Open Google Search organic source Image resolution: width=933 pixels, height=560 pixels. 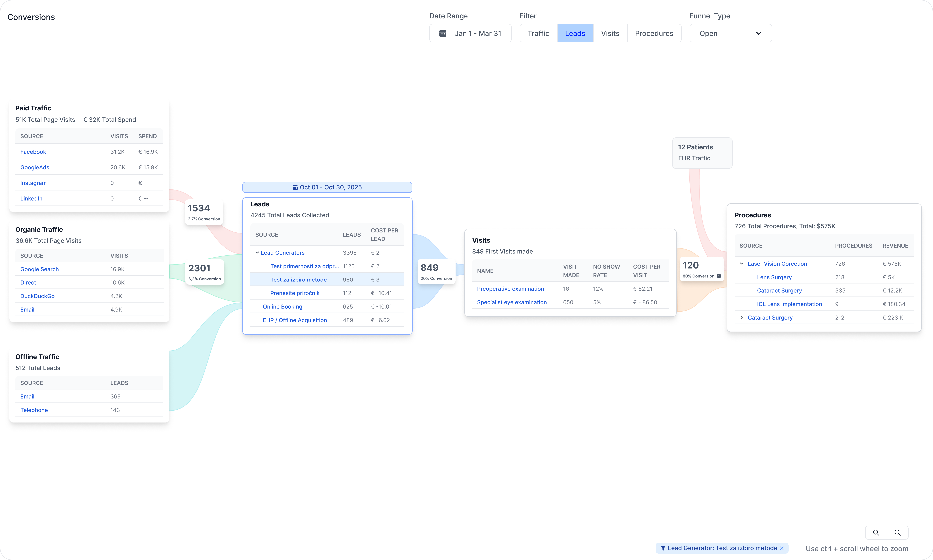pyautogui.click(x=40, y=269)
